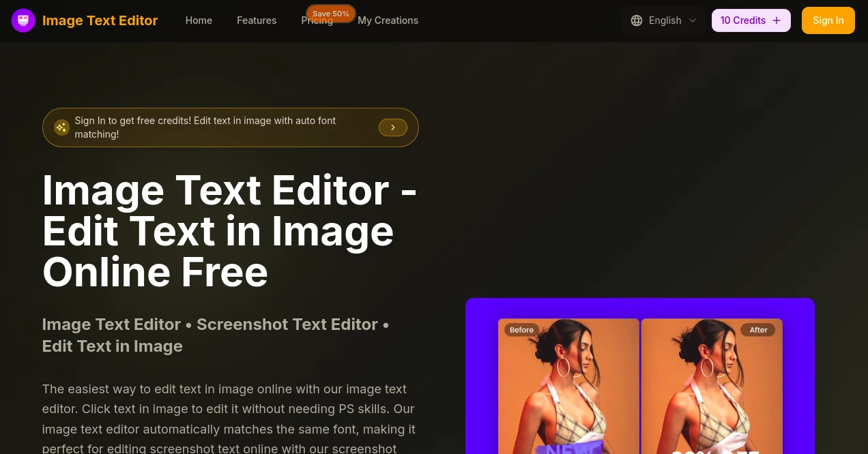Click the Before label on the demo image
Viewport: 868px width, 454px height.
pyautogui.click(x=521, y=329)
